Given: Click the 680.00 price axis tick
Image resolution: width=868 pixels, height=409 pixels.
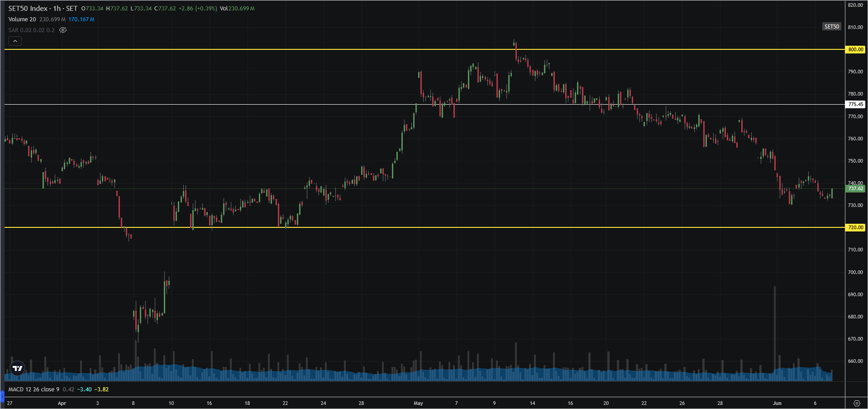Looking at the screenshot, I should (855, 317).
